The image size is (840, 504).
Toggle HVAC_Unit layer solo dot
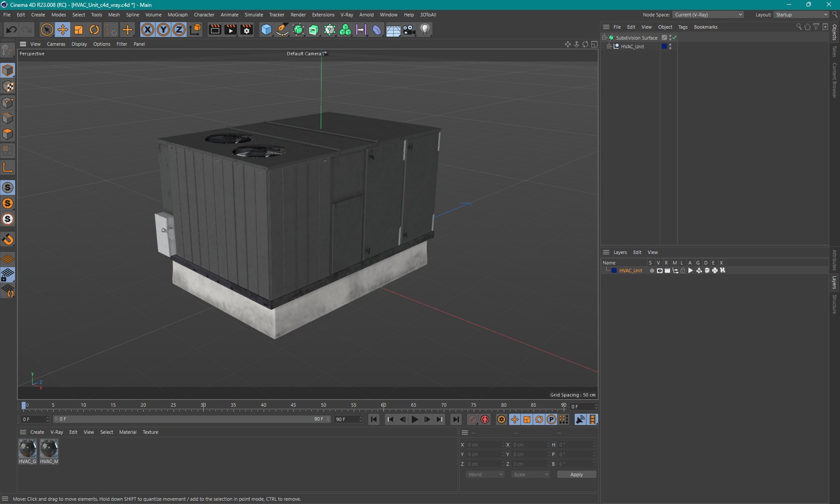coord(652,271)
